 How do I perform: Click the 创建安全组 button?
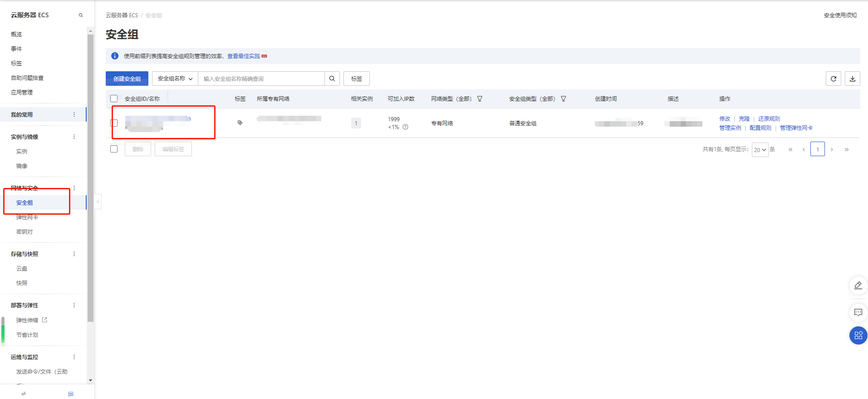click(127, 79)
